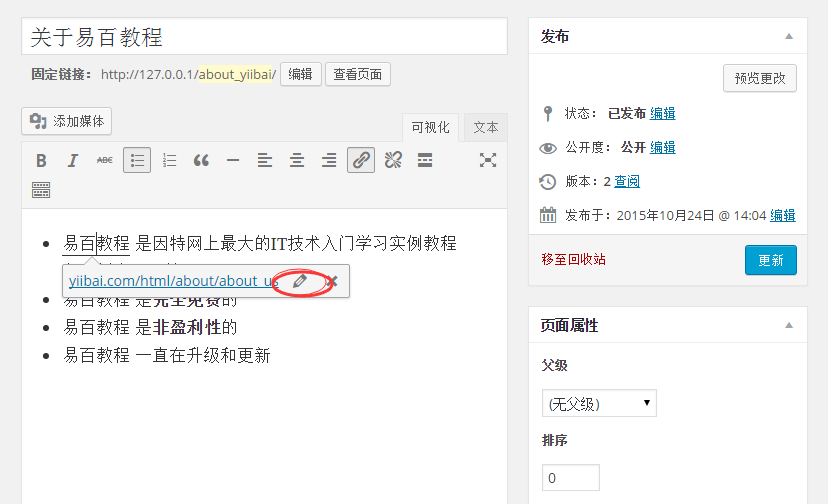The width and height of the screenshot is (828, 504).
Task: Click 预览更改 preview changes button
Action: [x=760, y=78]
